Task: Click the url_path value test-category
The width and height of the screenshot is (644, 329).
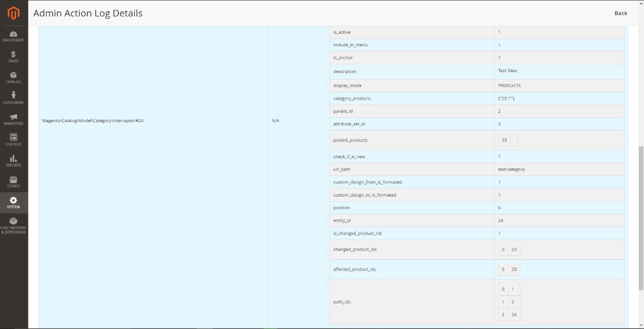Action: [x=511, y=169]
